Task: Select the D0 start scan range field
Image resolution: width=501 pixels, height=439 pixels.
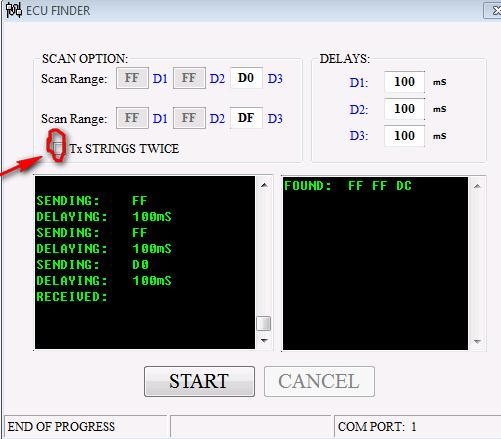Action: [x=246, y=78]
